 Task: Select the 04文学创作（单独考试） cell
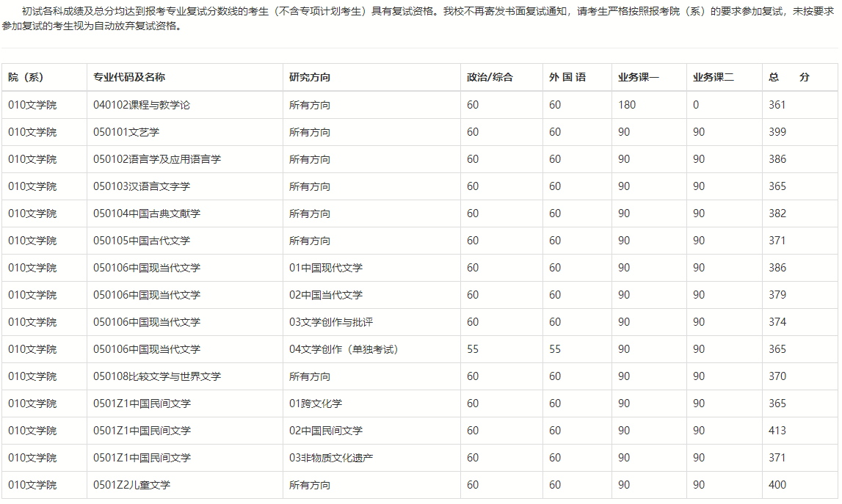coord(344,349)
